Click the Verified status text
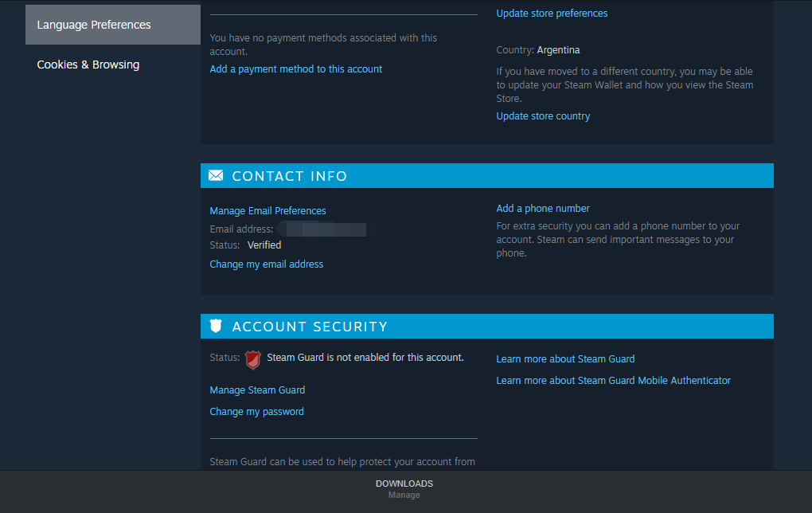 pyautogui.click(x=264, y=245)
